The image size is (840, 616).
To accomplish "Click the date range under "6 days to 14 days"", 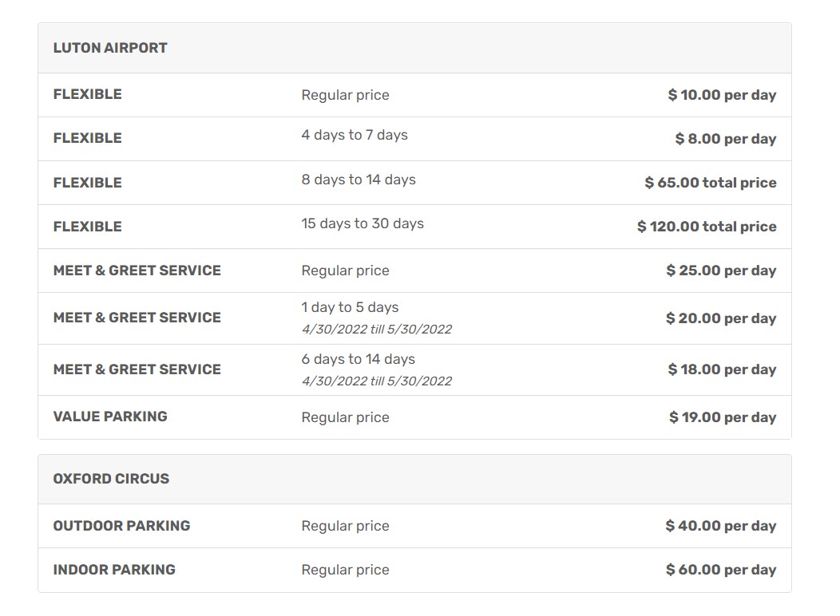I will click(x=377, y=381).
